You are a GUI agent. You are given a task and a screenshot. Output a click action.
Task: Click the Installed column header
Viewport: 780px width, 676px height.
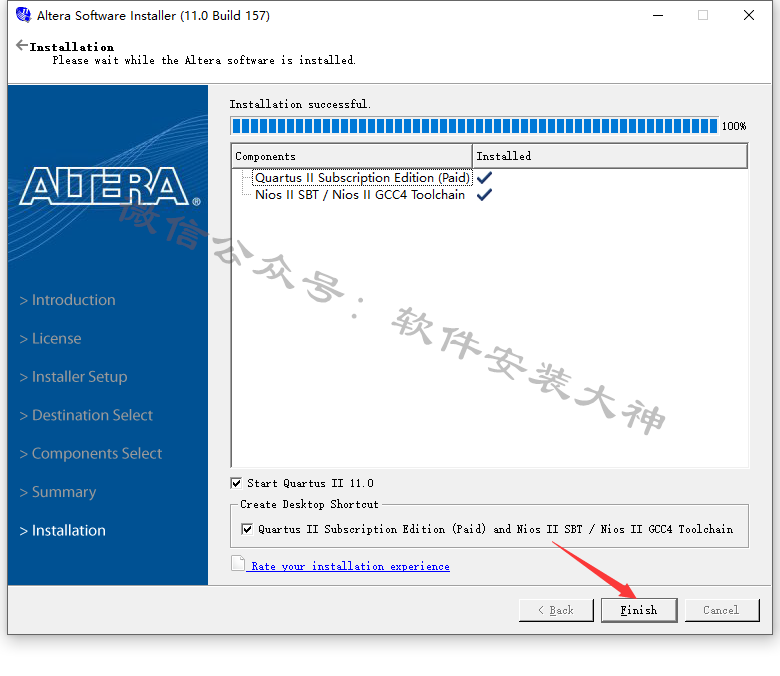tap(609, 156)
